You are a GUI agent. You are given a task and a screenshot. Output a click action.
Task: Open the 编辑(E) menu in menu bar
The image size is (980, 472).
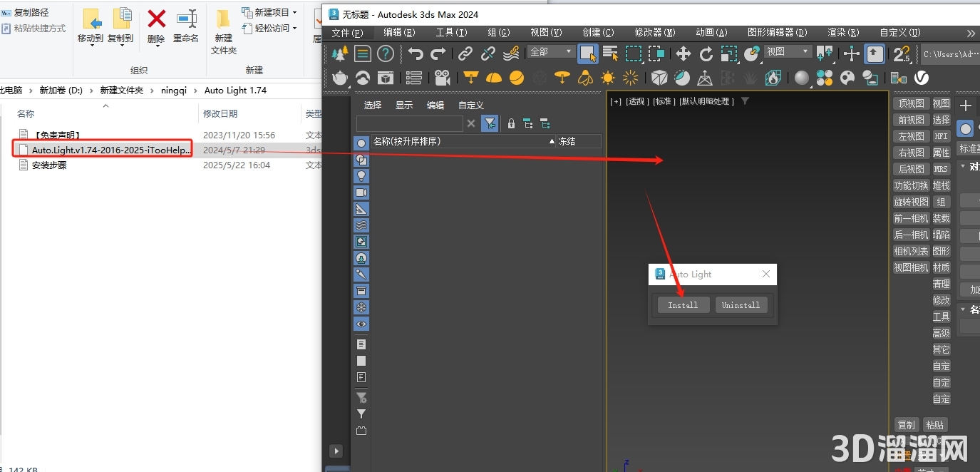click(x=399, y=33)
